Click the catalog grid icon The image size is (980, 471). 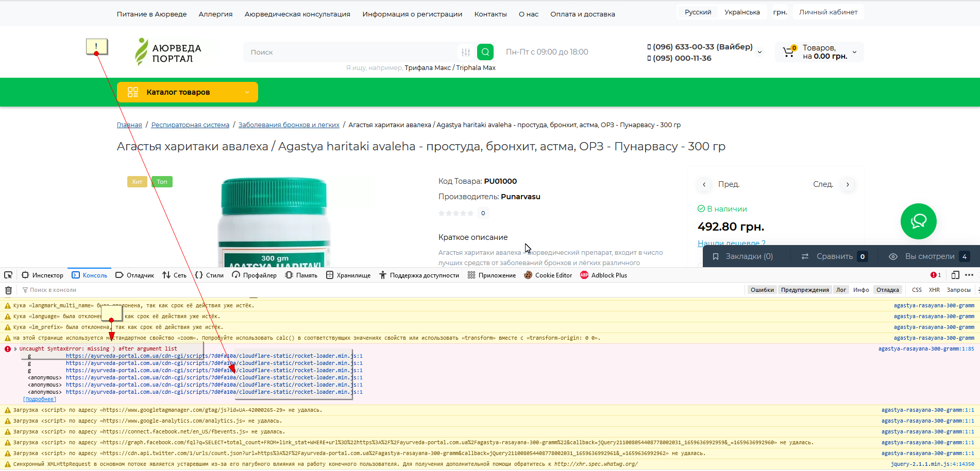[x=133, y=92]
